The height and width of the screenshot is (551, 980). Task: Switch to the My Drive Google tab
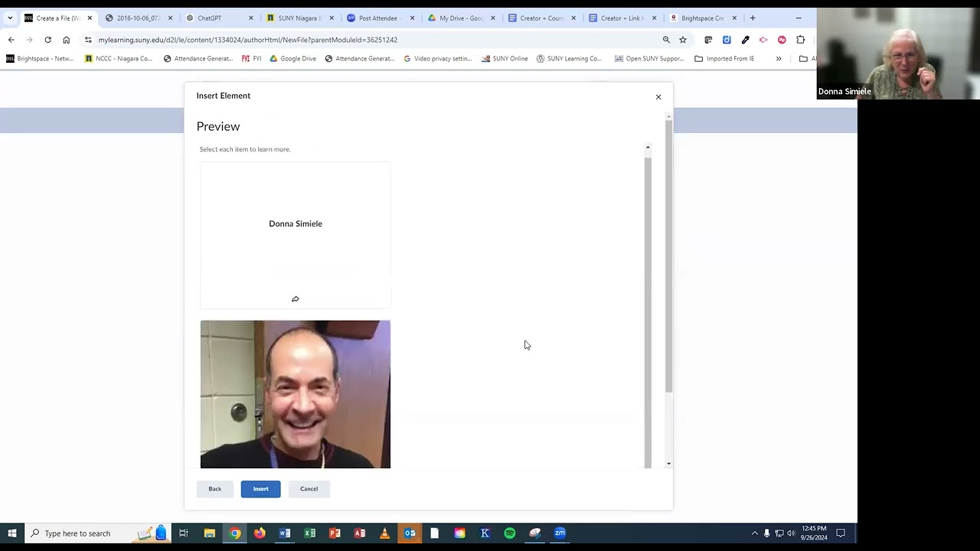point(460,18)
